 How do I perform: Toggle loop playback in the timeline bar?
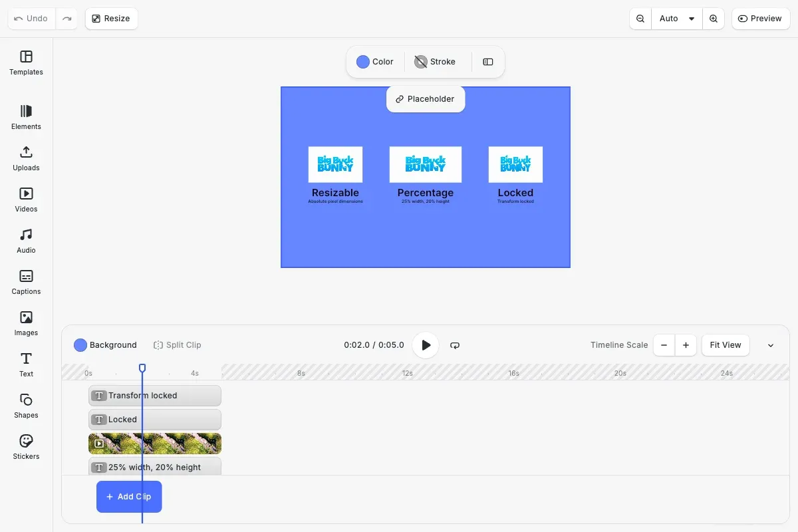455,345
